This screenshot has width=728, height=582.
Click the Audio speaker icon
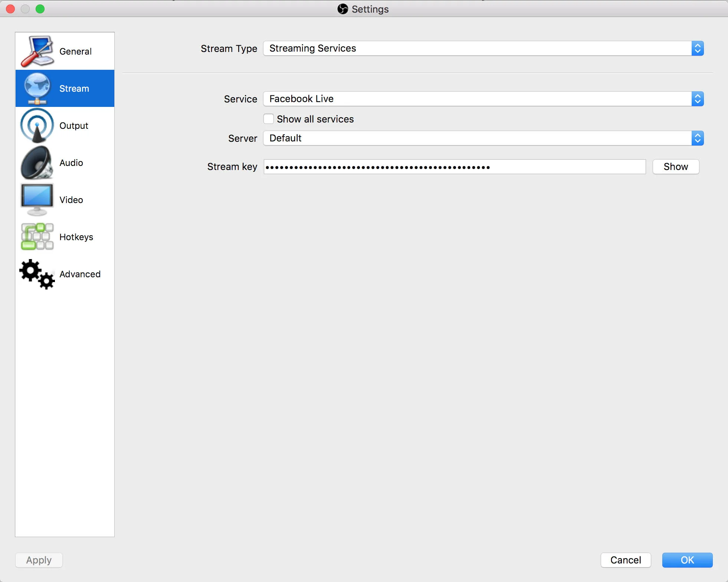coord(37,163)
